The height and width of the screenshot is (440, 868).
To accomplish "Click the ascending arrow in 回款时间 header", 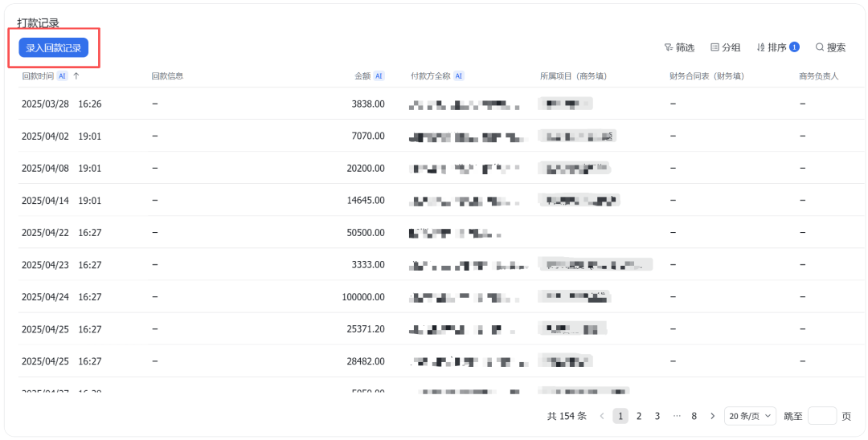I will (x=76, y=76).
